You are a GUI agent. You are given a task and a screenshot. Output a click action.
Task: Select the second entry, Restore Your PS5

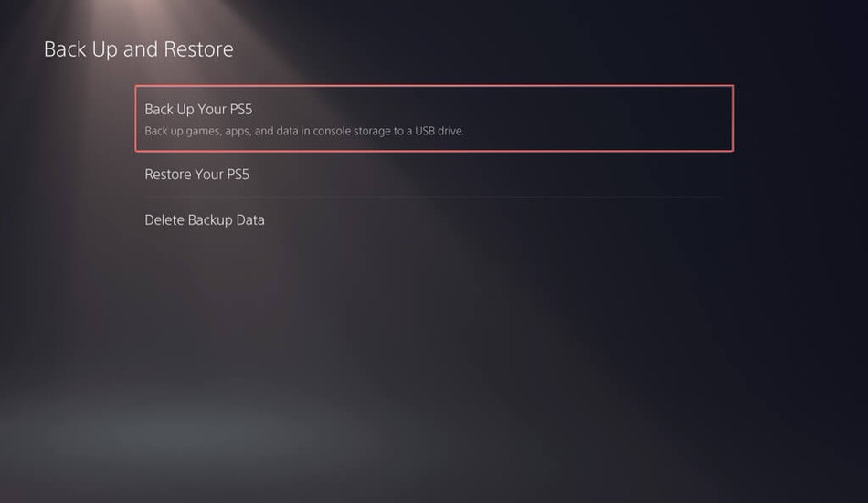click(x=434, y=174)
